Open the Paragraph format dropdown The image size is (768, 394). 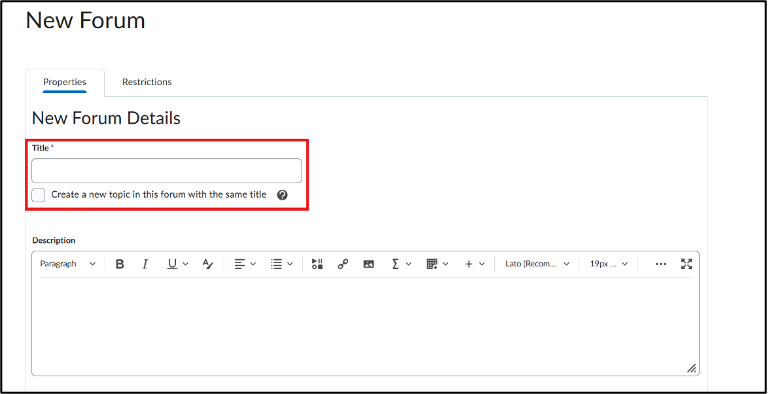point(68,264)
